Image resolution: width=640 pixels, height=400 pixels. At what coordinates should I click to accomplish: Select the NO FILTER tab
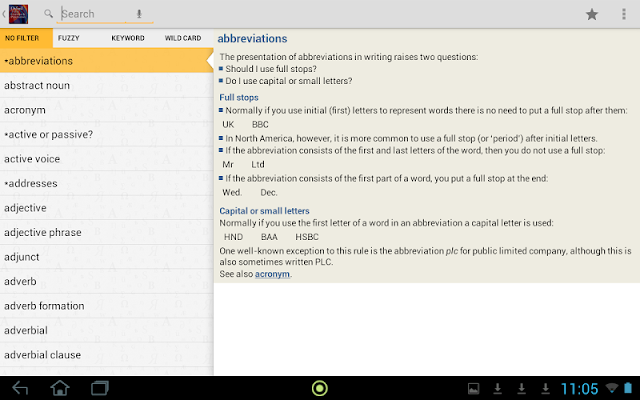tap(26, 38)
